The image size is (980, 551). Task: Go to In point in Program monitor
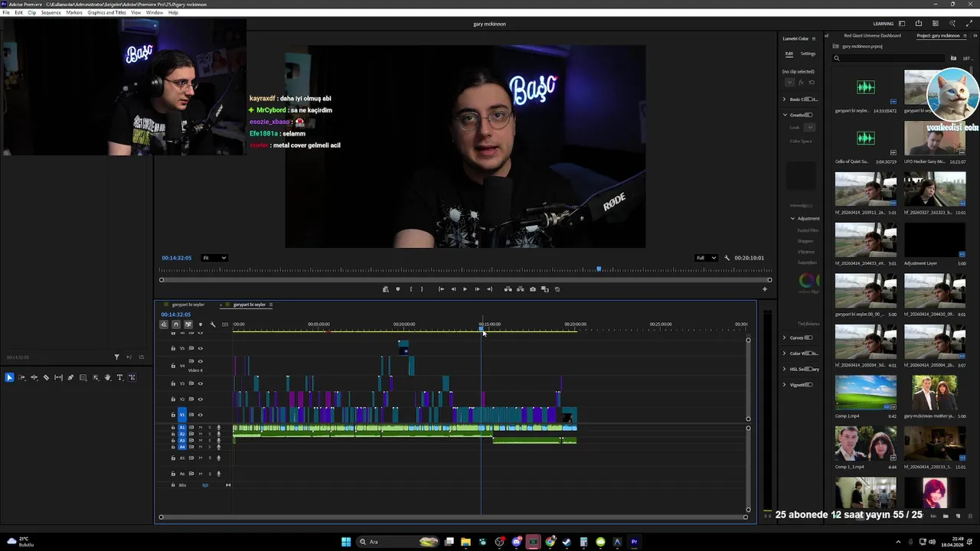coord(441,289)
